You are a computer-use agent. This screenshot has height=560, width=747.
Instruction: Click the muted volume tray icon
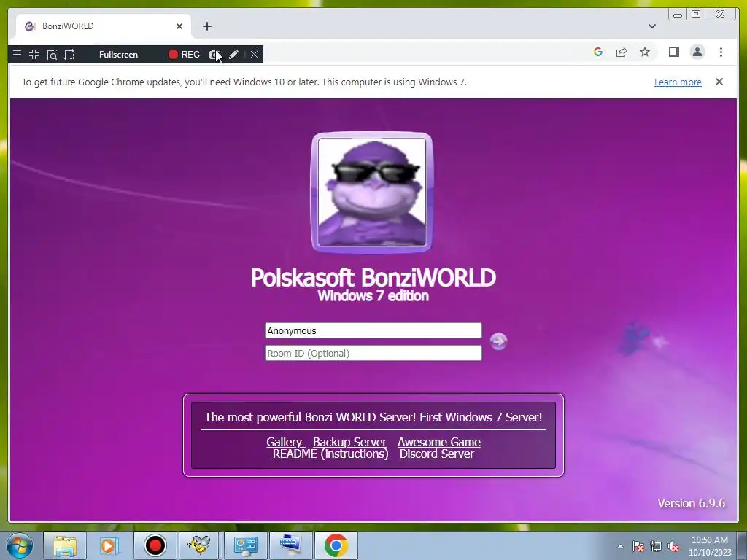673,547
